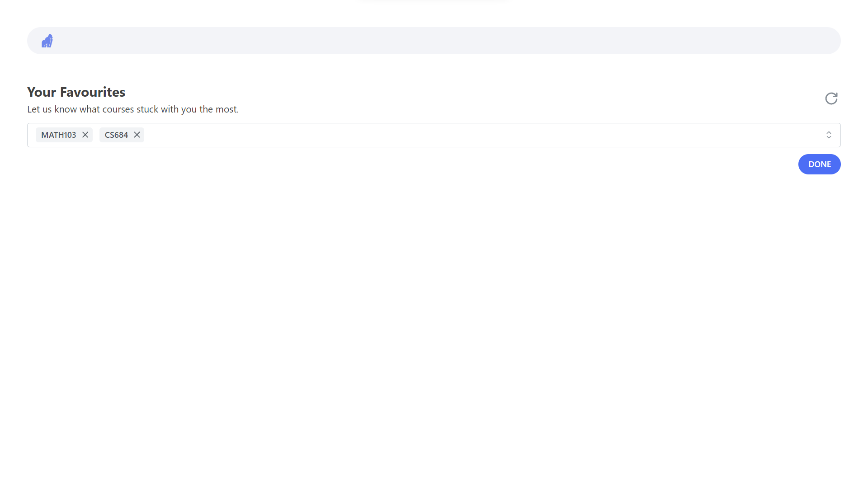Click the courses subtitle description text
This screenshot has height=488, width=868.
(x=132, y=109)
